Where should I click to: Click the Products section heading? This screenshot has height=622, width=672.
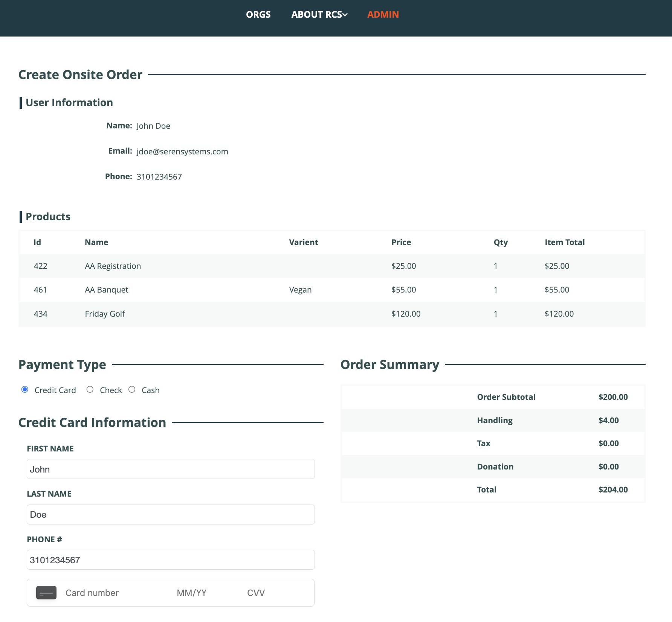click(48, 216)
